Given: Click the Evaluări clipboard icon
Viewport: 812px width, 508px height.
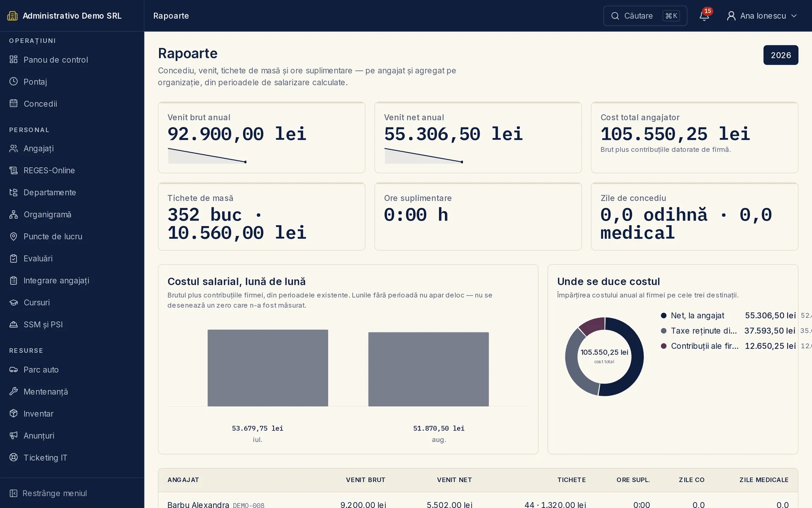Looking at the screenshot, I should pyautogui.click(x=14, y=259).
